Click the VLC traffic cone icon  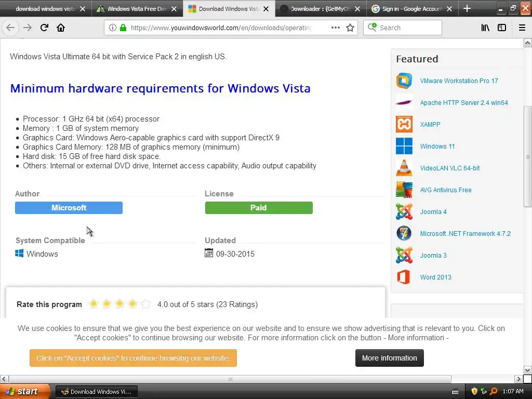point(404,168)
